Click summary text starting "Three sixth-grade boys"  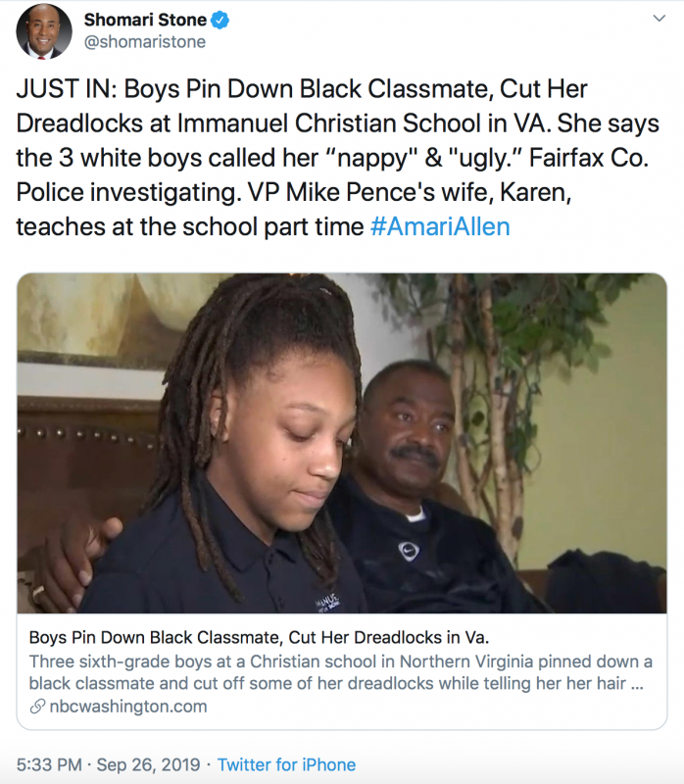pos(340,672)
